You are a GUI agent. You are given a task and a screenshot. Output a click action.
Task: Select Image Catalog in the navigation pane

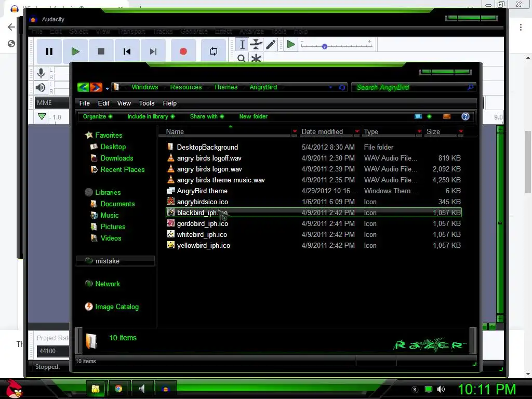pyautogui.click(x=117, y=307)
